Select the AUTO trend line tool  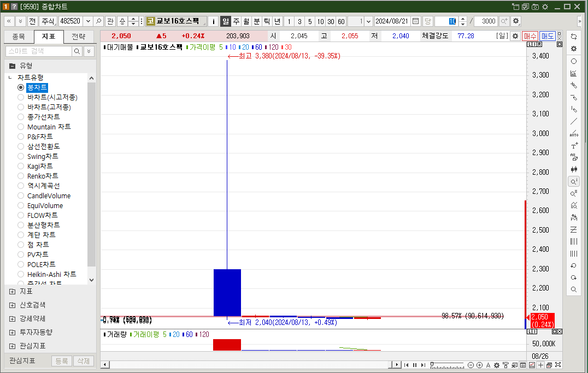coord(574,133)
